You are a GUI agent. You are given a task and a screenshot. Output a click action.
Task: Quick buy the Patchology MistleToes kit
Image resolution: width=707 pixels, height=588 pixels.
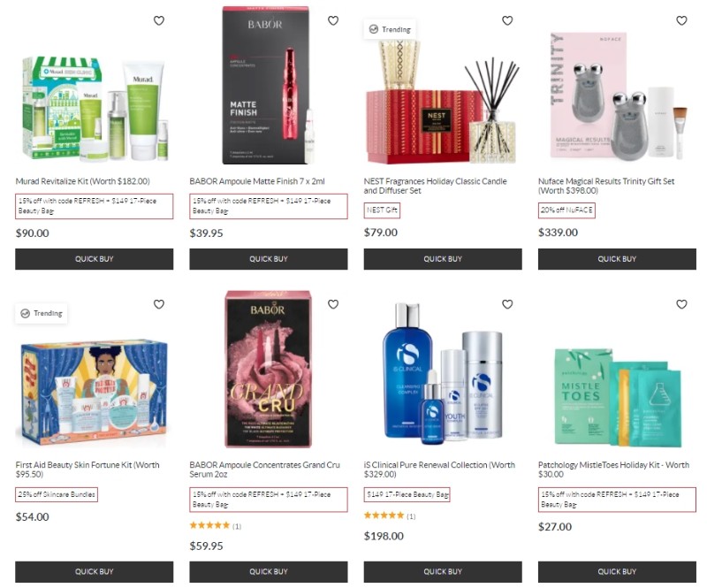click(617, 572)
